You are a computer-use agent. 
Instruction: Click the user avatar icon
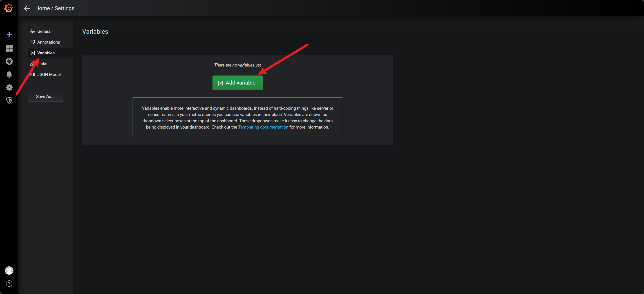pyautogui.click(x=9, y=270)
